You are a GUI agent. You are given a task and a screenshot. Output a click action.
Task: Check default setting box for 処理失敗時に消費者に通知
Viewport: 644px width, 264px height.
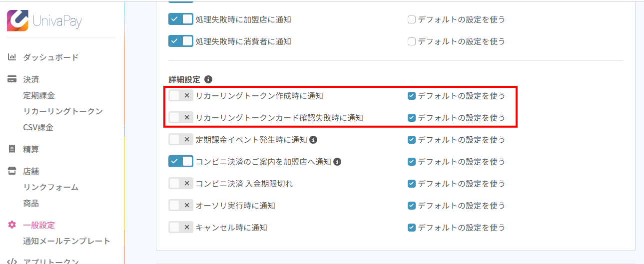point(412,41)
